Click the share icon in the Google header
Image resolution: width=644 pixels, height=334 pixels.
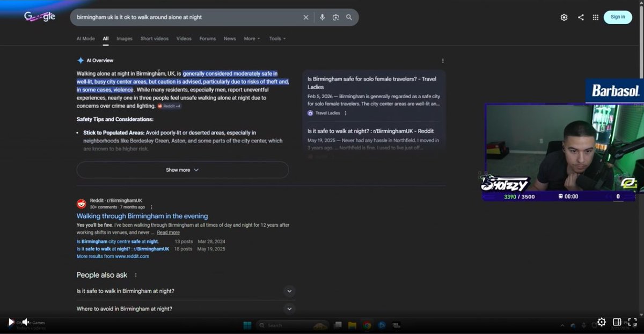(x=581, y=17)
